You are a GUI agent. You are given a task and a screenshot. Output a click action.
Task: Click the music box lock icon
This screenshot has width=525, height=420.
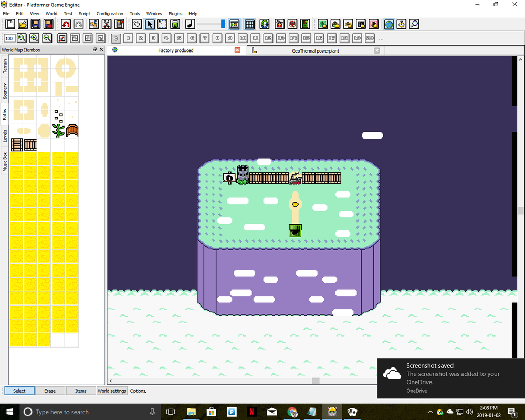point(374,24)
